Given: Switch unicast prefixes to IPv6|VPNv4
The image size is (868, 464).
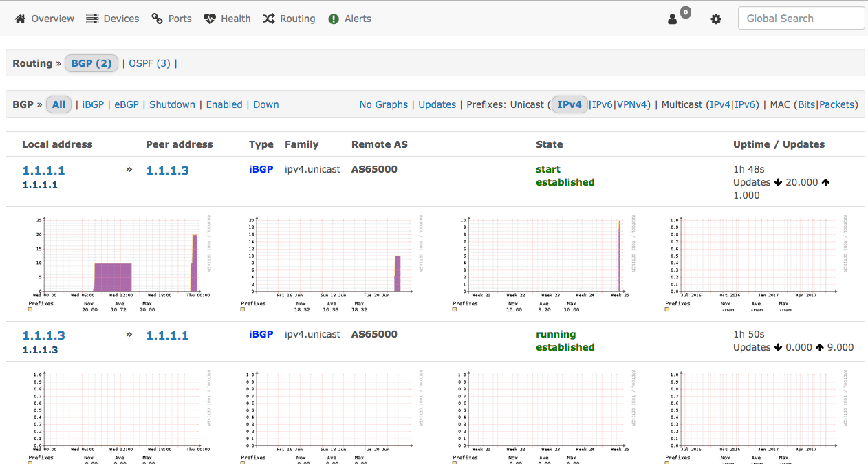Looking at the screenshot, I should point(603,104).
